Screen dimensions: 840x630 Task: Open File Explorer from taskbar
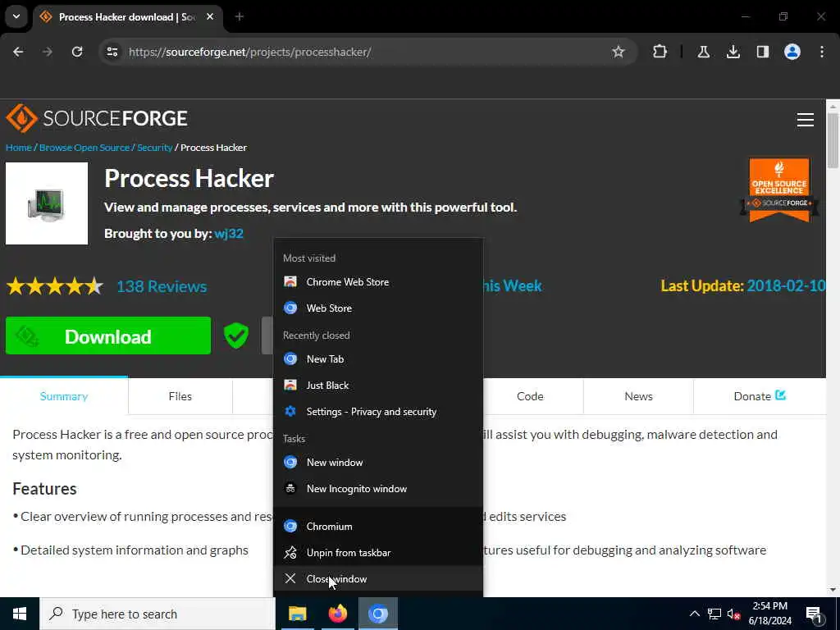pyautogui.click(x=297, y=614)
